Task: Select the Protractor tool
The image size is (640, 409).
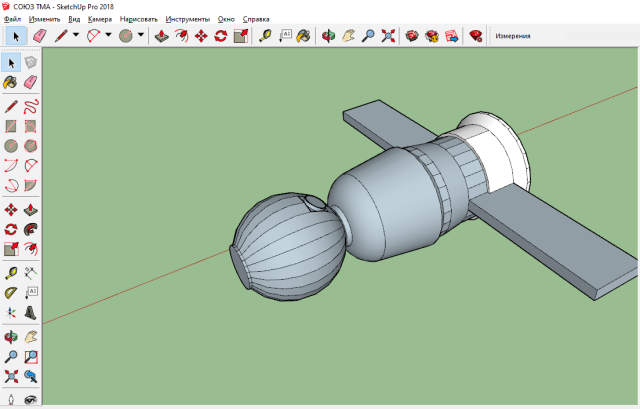Action: pos(11,292)
